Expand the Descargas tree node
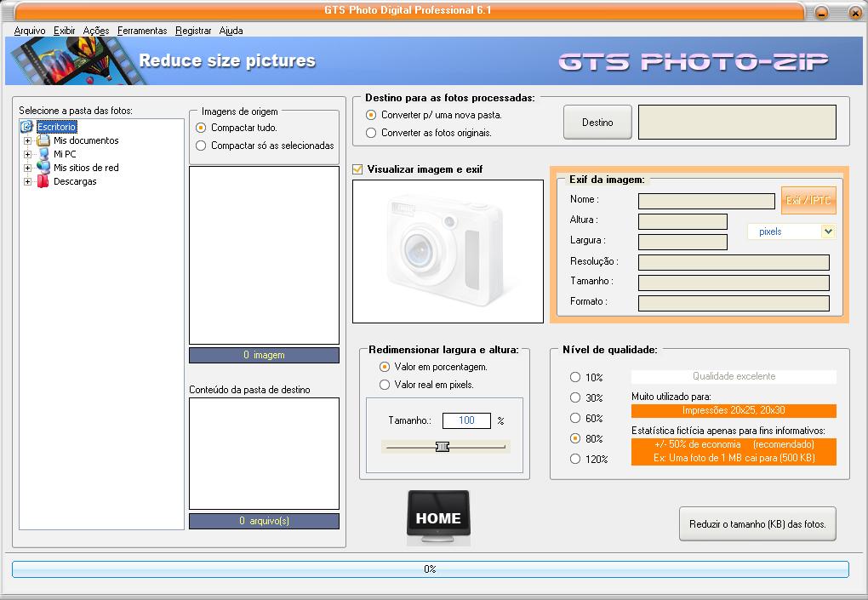 (x=27, y=181)
